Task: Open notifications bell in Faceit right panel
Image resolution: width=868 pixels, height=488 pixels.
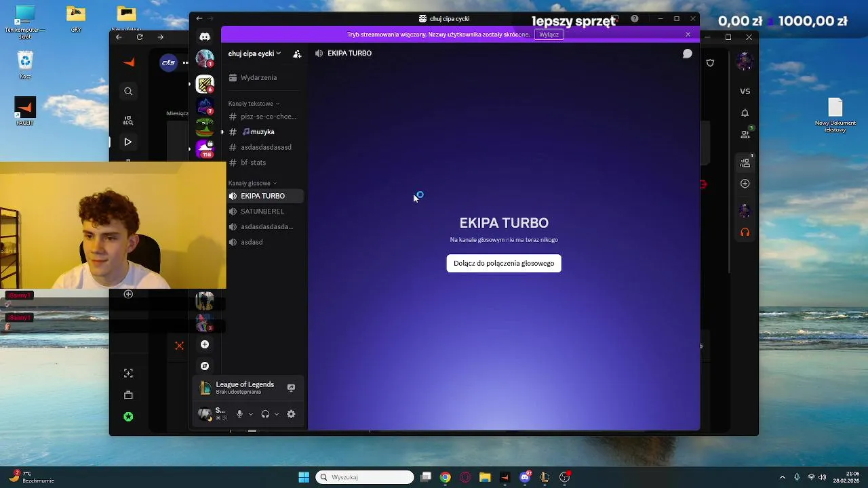Action: pyautogui.click(x=745, y=113)
